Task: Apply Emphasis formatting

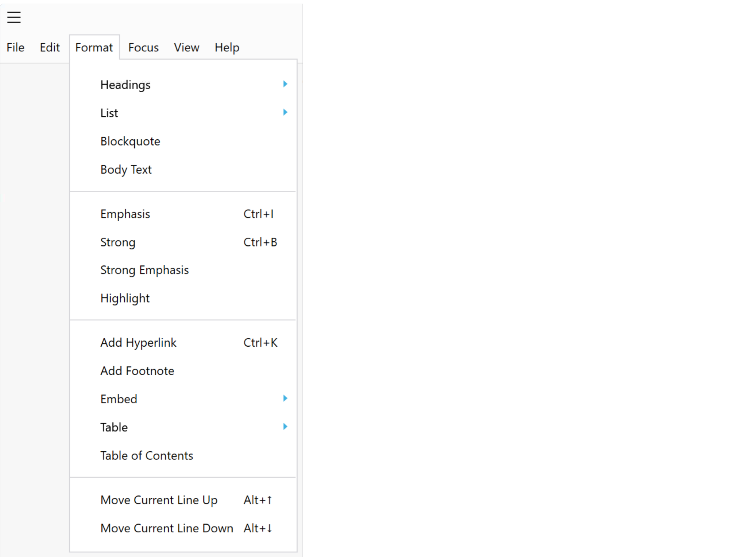Action: [x=183, y=214]
